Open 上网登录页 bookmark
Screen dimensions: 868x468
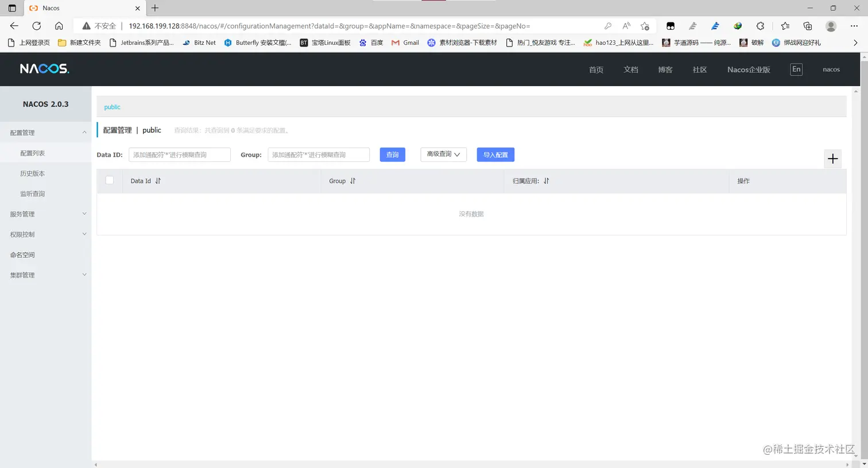click(x=29, y=42)
